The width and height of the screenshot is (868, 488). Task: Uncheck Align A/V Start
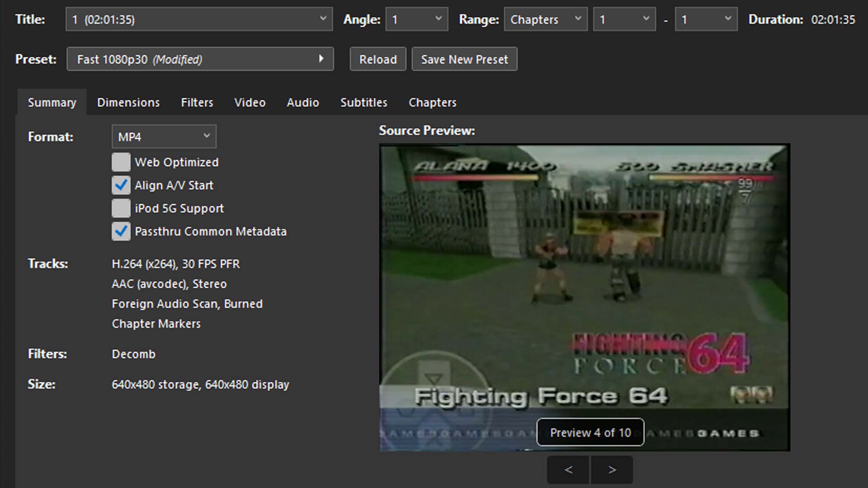coord(121,185)
